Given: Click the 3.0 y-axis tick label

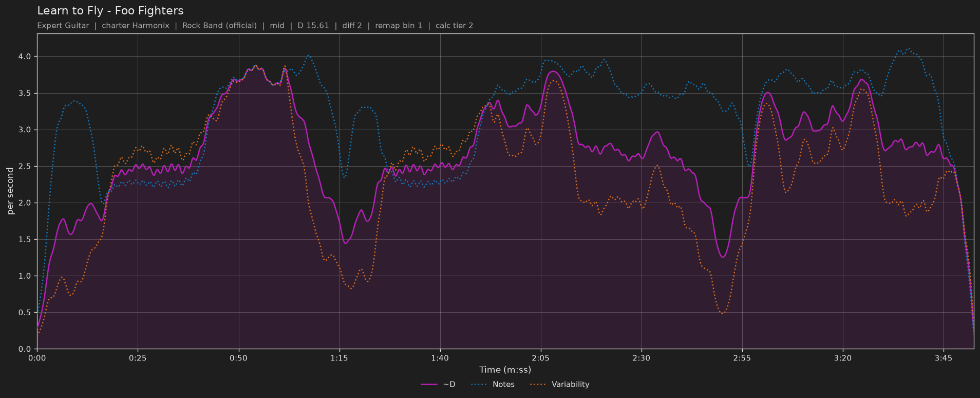Looking at the screenshot, I should pos(25,130).
